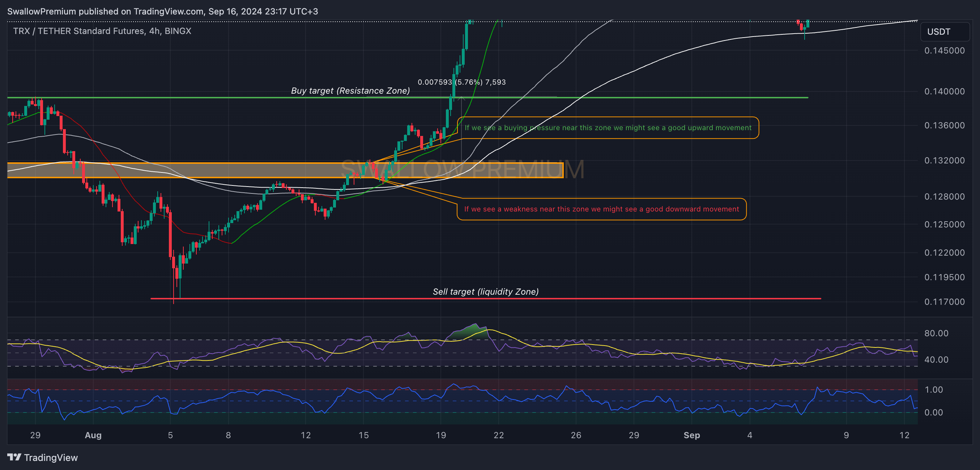Click date 22 on the time axis
The width and height of the screenshot is (980, 470).
[x=499, y=435]
